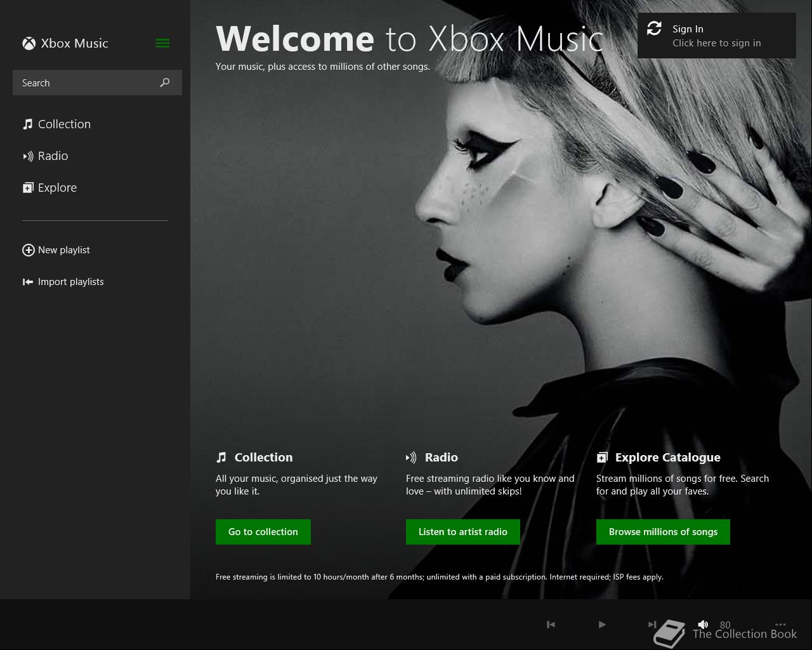812x650 pixels.
Task: Click 'Your music, plus access to millions' subtitle
Action: coord(323,67)
